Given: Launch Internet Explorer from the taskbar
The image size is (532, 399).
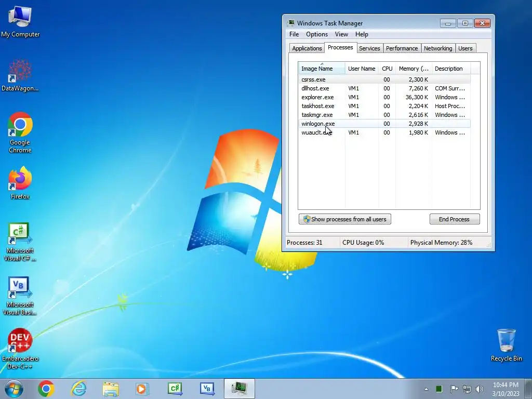Looking at the screenshot, I should (x=78, y=389).
